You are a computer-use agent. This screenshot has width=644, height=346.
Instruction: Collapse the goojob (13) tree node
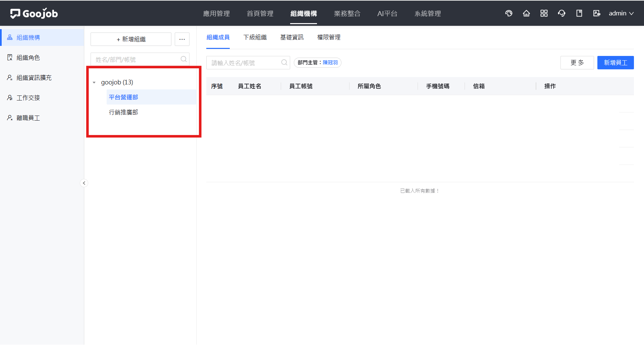pyautogui.click(x=94, y=82)
